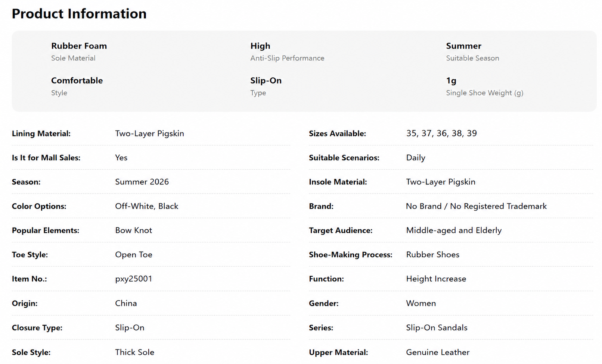Click the Height Increase function value

(x=436, y=279)
